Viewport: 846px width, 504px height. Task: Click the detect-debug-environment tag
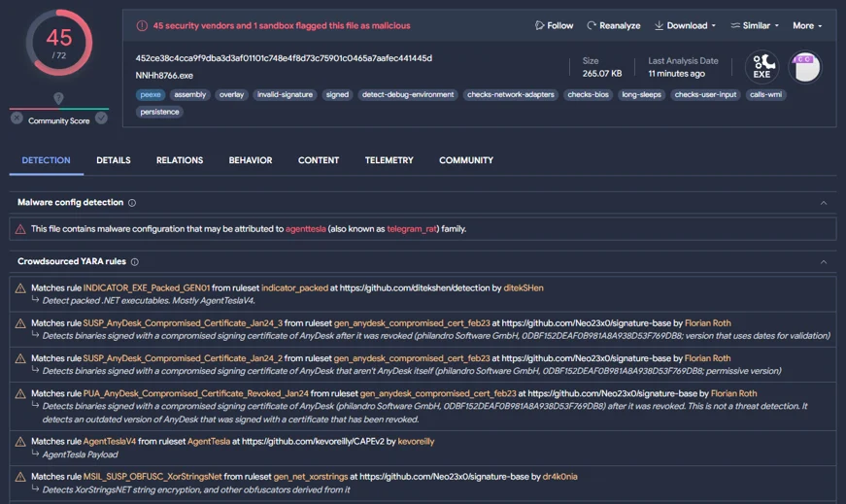click(x=408, y=94)
